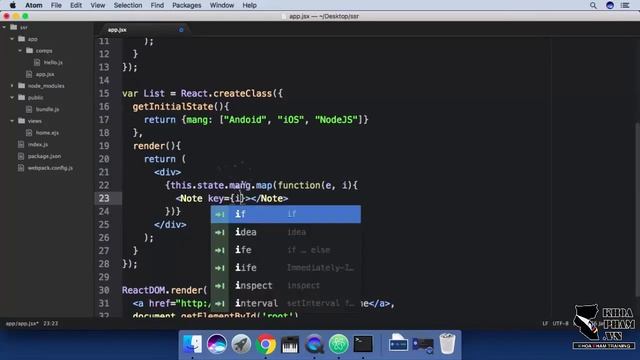
Task: Choose the 'interval' setInterval suggestion
Action: click(x=286, y=304)
